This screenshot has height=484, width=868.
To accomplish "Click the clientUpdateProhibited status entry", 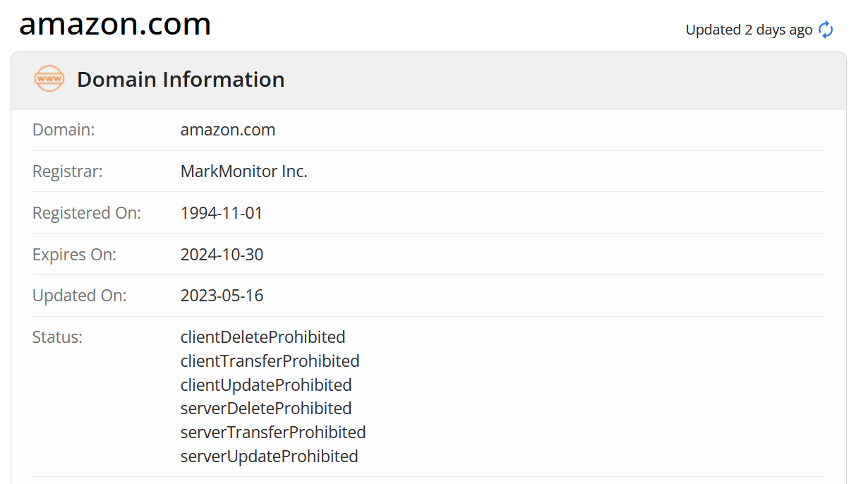I will [266, 385].
